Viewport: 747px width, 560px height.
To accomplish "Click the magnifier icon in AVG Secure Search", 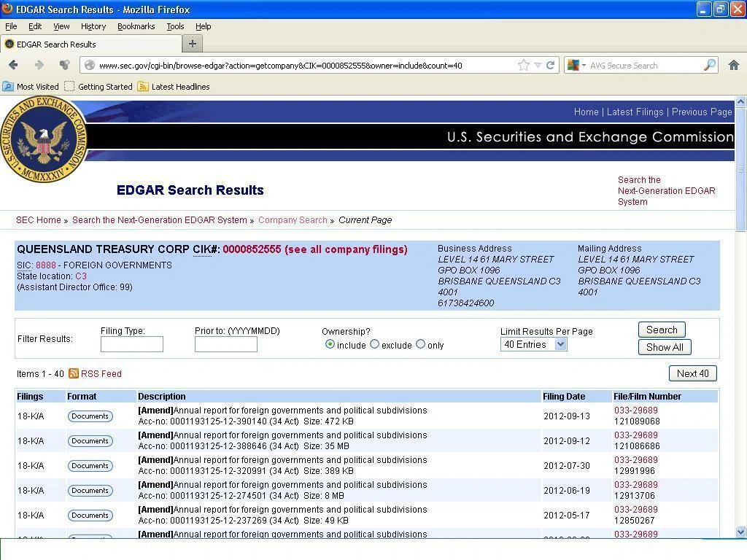I will click(x=709, y=65).
